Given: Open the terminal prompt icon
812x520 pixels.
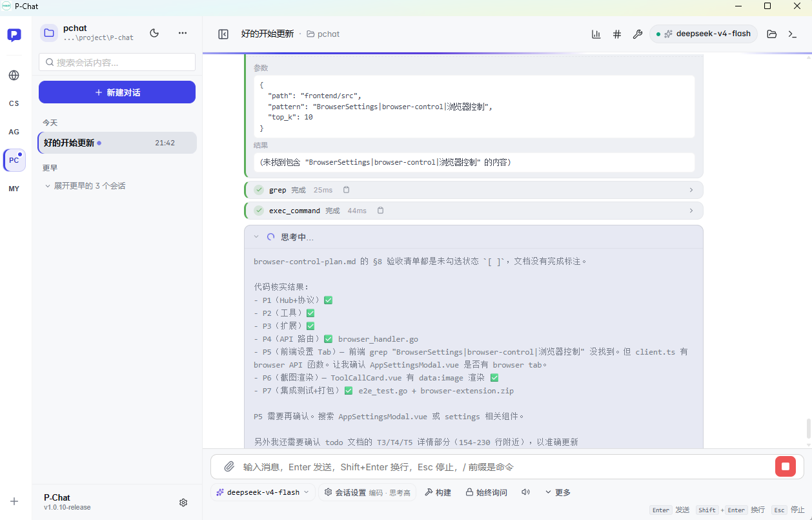Looking at the screenshot, I should pyautogui.click(x=793, y=34).
